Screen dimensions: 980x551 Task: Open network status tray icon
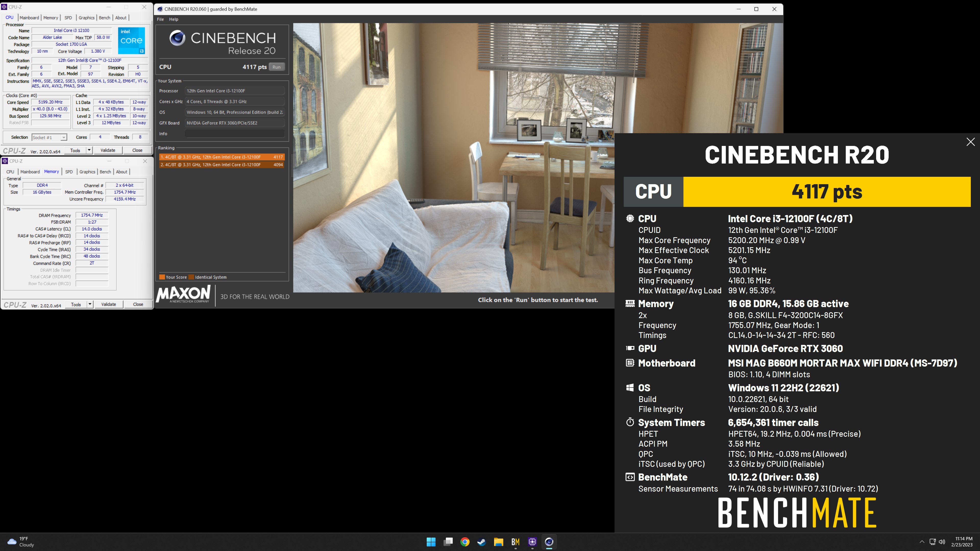[x=933, y=542]
